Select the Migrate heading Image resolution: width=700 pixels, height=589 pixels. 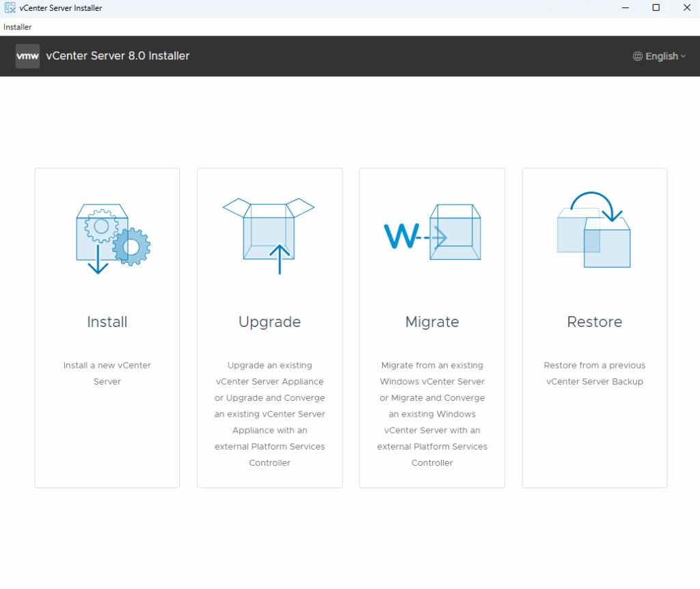pos(432,322)
